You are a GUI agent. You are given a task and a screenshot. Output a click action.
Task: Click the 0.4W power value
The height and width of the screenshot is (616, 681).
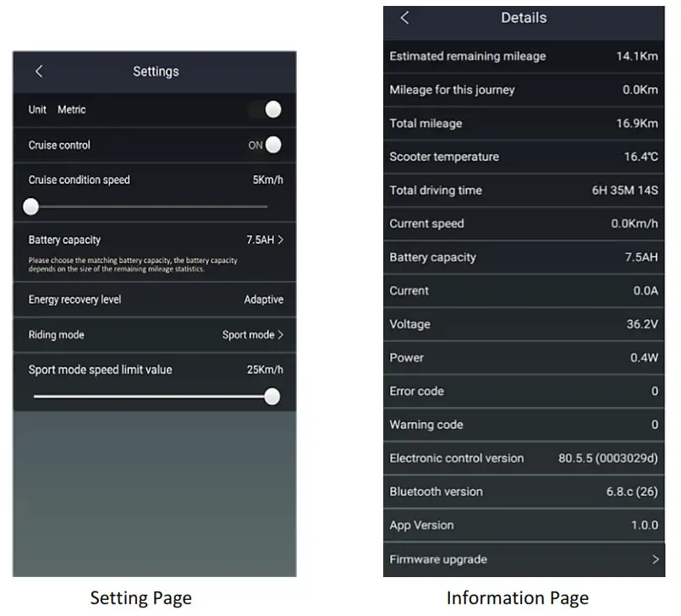[x=645, y=358]
